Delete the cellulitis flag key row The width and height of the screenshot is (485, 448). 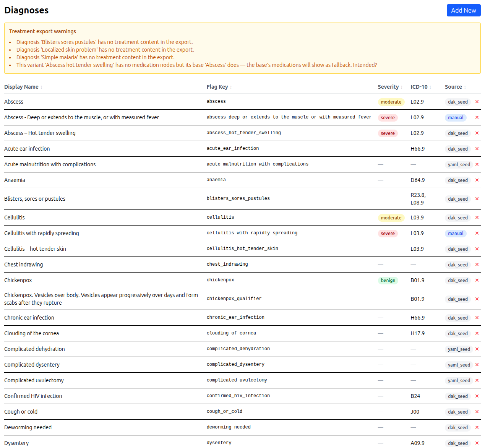477,218
